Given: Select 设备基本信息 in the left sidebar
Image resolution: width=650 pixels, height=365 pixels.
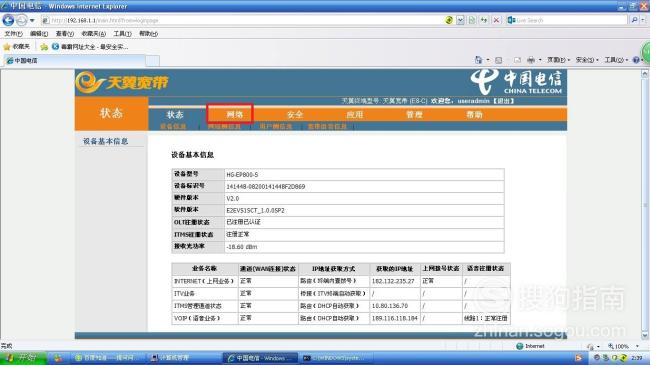Looking at the screenshot, I should point(105,141).
